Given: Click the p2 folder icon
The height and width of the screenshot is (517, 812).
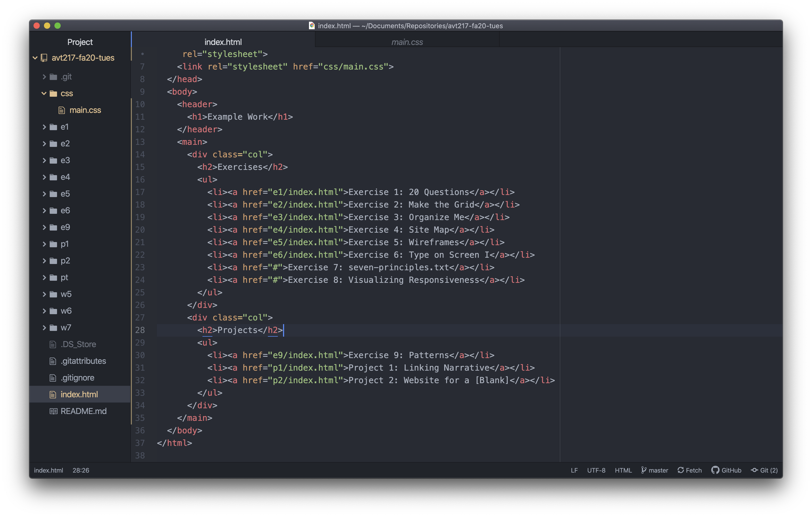Looking at the screenshot, I should pos(53,261).
